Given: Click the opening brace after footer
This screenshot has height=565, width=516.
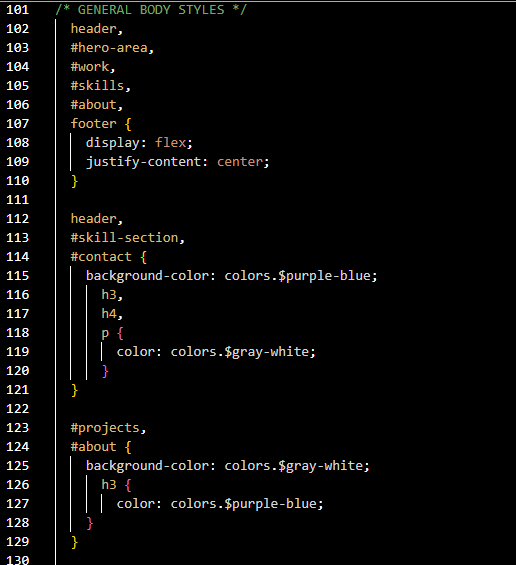Looking at the screenshot, I should 128,124.
